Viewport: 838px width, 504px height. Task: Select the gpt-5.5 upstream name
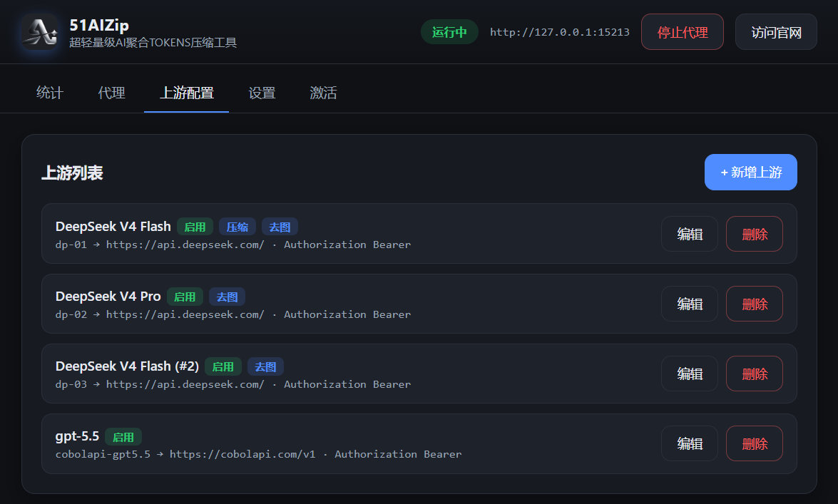click(77, 436)
